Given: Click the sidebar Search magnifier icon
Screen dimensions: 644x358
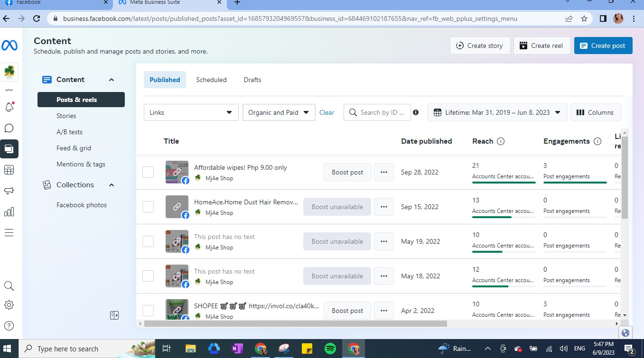Looking at the screenshot, I should [9, 285].
